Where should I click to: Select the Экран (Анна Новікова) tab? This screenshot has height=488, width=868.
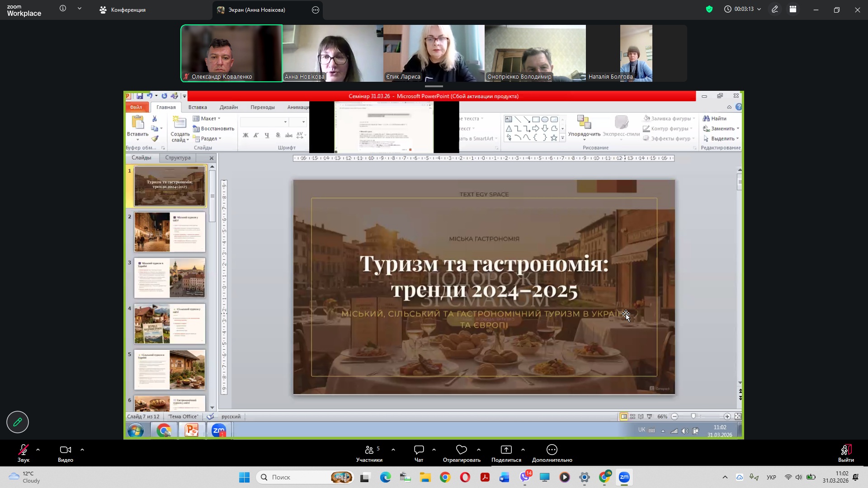(257, 10)
